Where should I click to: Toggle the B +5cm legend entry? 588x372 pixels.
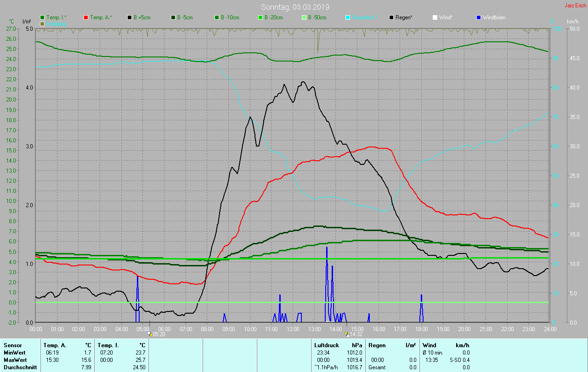tap(142, 17)
